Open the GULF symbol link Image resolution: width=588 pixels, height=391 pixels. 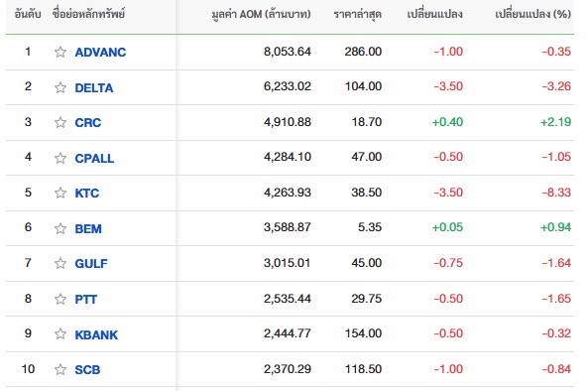tap(91, 264)
